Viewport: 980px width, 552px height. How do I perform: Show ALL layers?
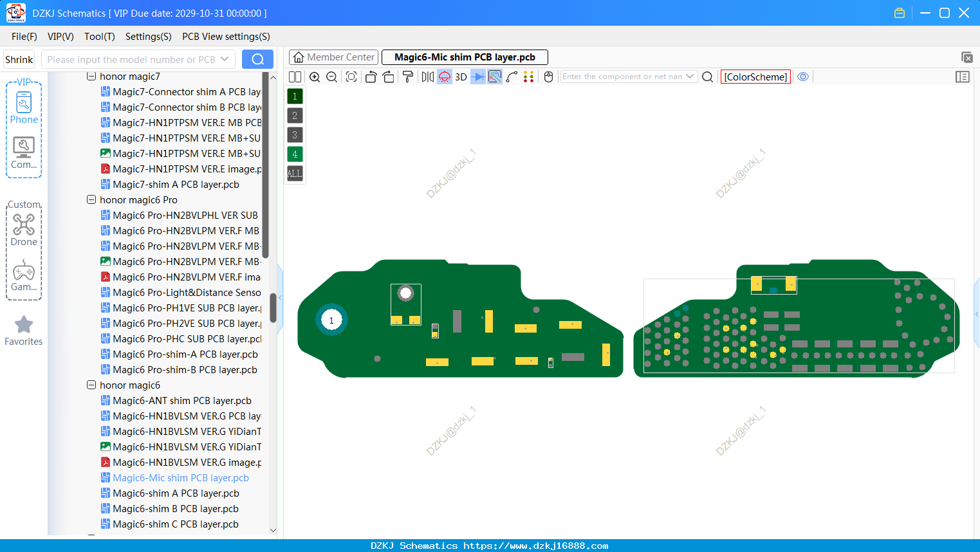(x=295, y=174)
